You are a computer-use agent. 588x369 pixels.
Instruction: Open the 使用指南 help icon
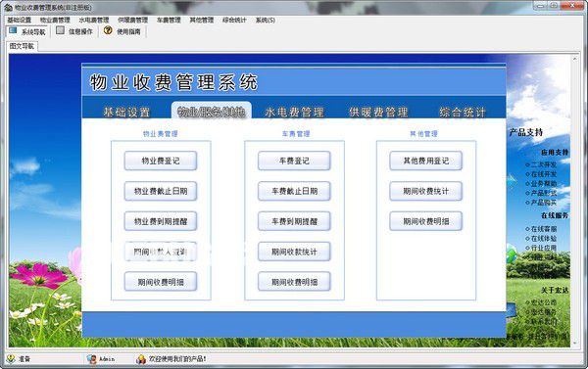pos(108,30)
